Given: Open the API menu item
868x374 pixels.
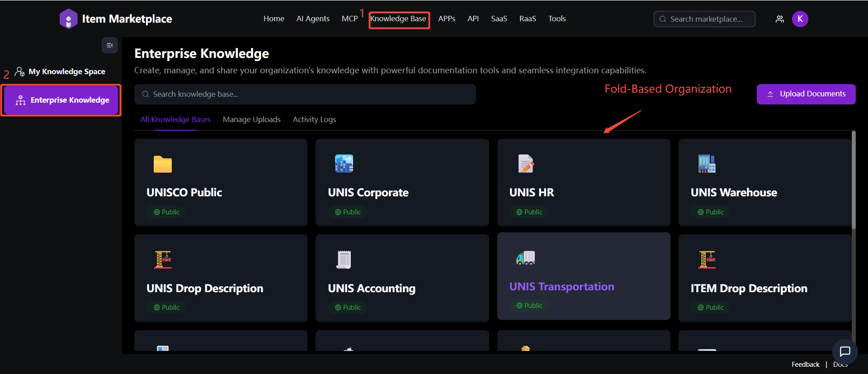Looking at the screenshot, I should click(473, 19).
